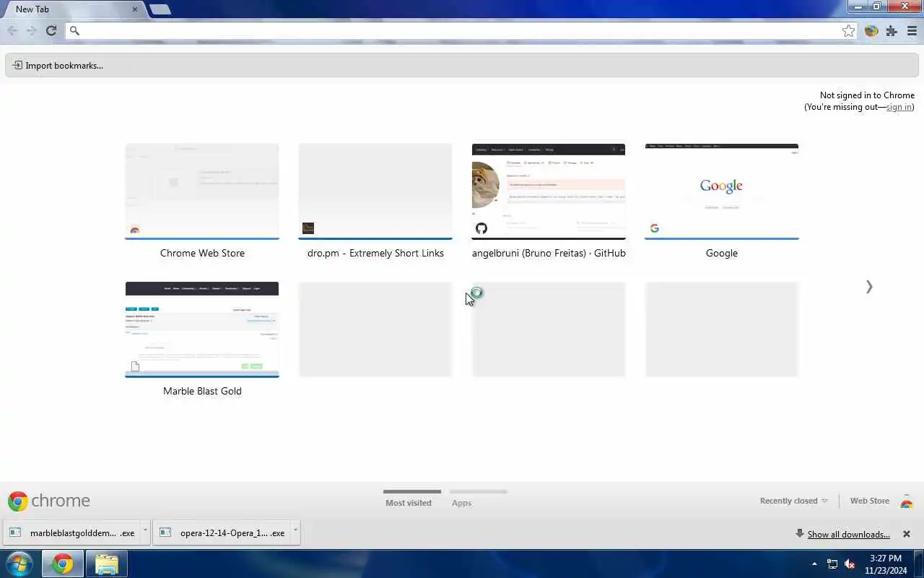Click the search magnifier in the address bar

(x=74, y=30)
